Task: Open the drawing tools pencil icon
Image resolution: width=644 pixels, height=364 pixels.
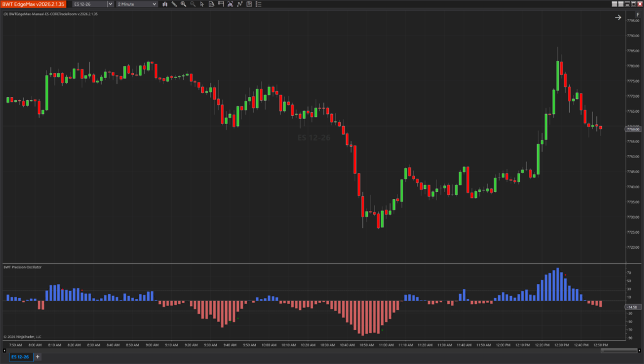Action: [174, 4]
